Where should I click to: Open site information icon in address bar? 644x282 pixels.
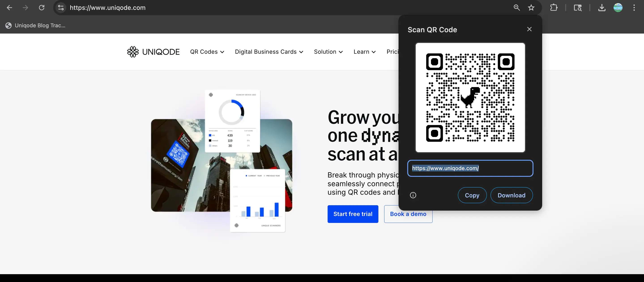click(61, 8)
